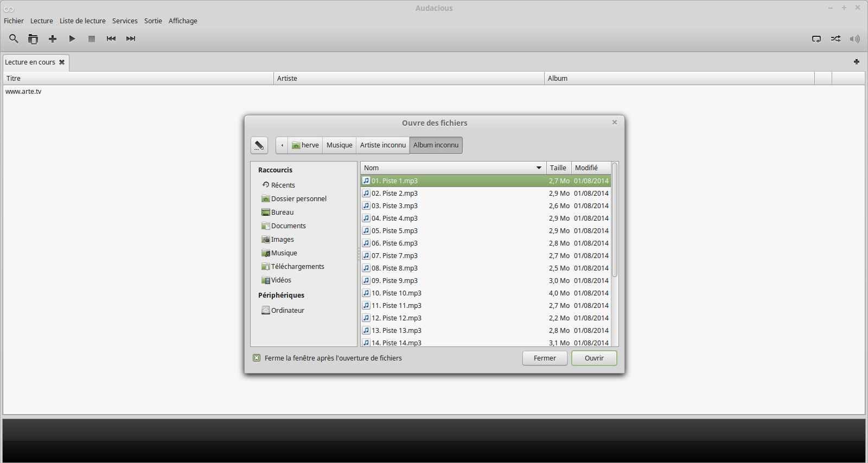Click the Ouvrir button

594,358
